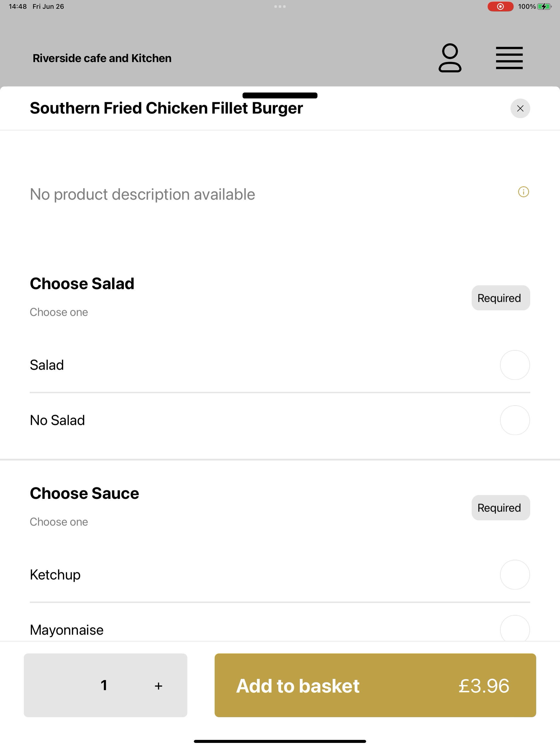Tap the sheet drag handle bar

tap(280, 95)
